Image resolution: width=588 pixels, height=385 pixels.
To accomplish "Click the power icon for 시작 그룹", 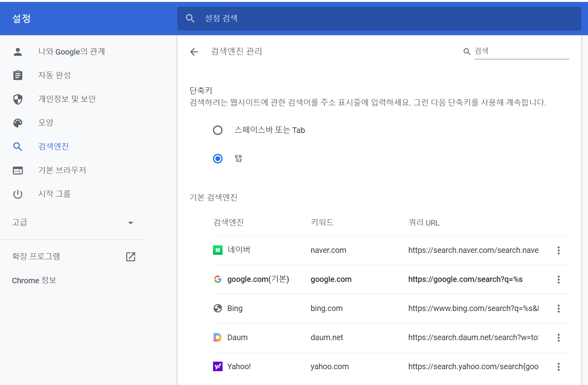I will 18,194.
